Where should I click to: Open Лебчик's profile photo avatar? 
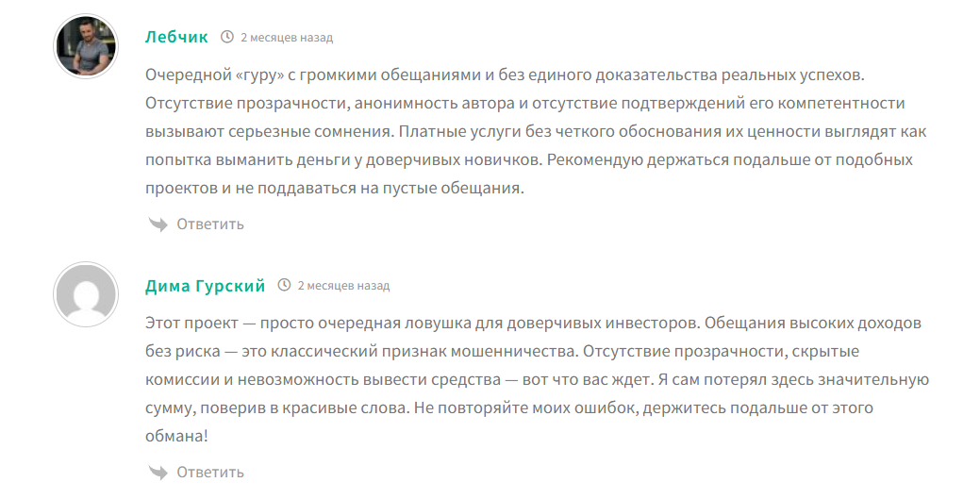point(86,46)
